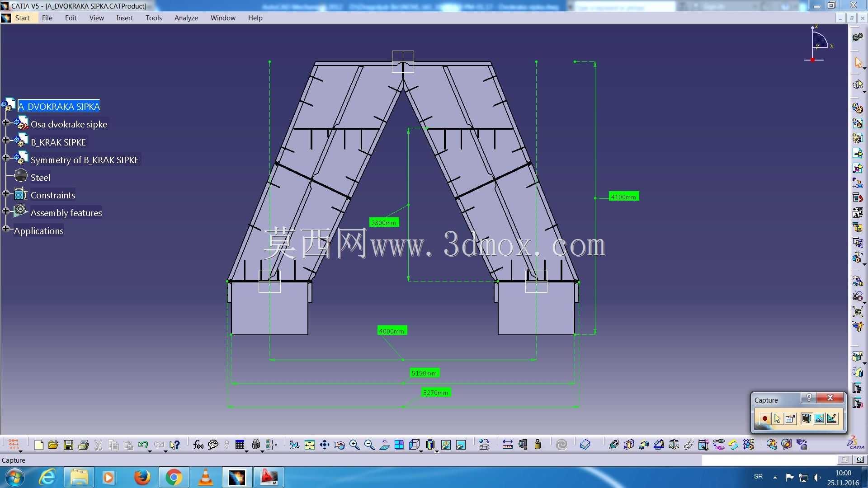Launch VLC media player from taskbar
Screen dimensions: 868x488
tap(205, 477)
